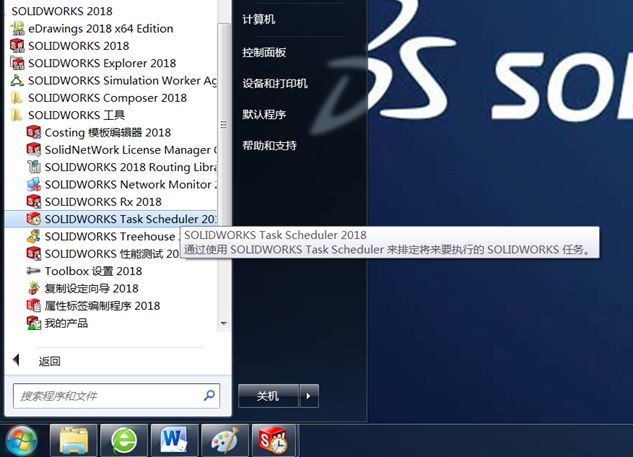Open SOLIDWORKS Rx 2018 icon
Viewport: 633px width, 457px height.
pos(34,201)
